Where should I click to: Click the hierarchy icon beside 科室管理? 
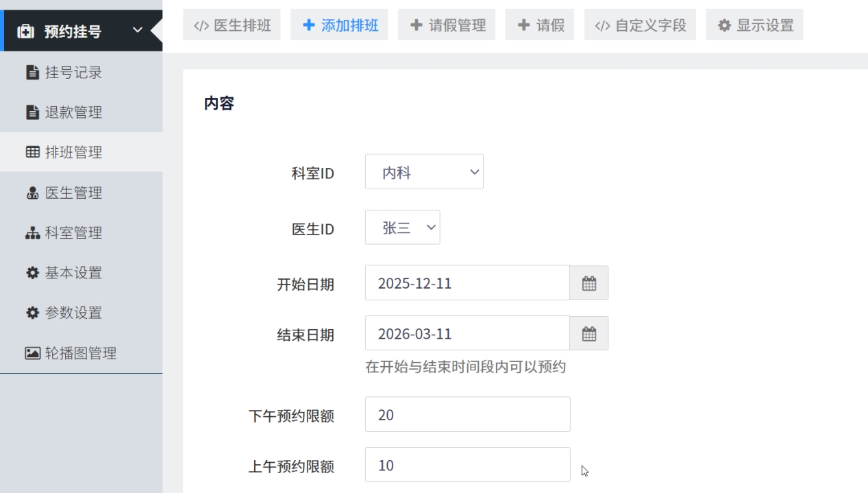32,233
